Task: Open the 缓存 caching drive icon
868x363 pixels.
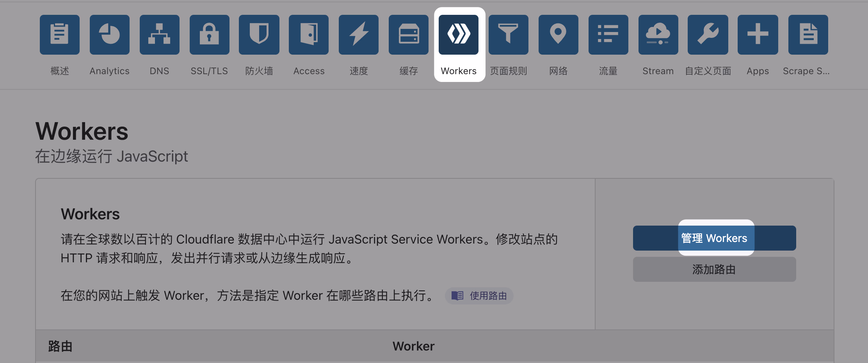Action: [409, 35]
